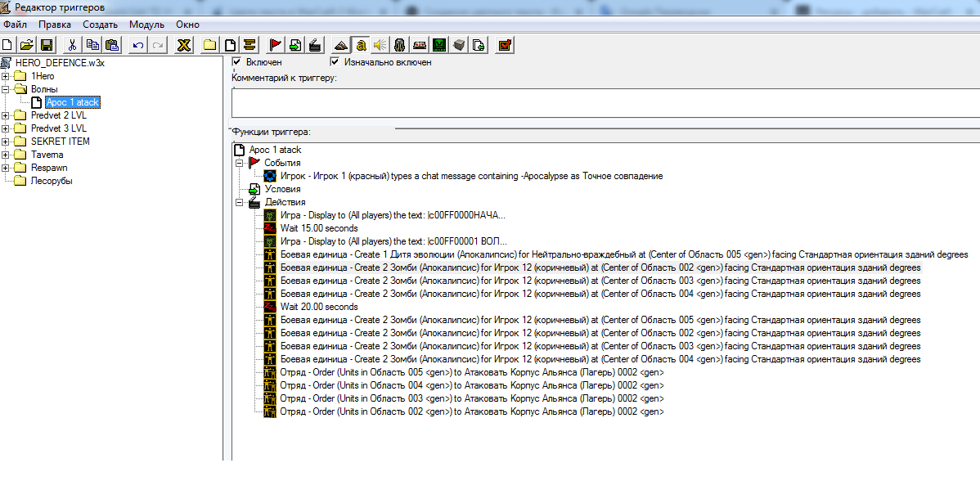Open the Окно menu
Image resolution: width=980 pixels, height=481 pixels.
coord(187,25)
